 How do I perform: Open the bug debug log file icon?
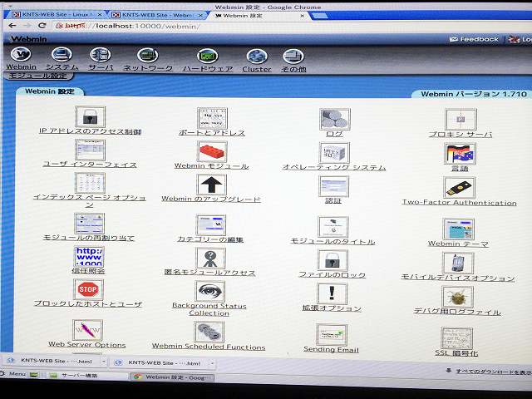coord(457,298)
